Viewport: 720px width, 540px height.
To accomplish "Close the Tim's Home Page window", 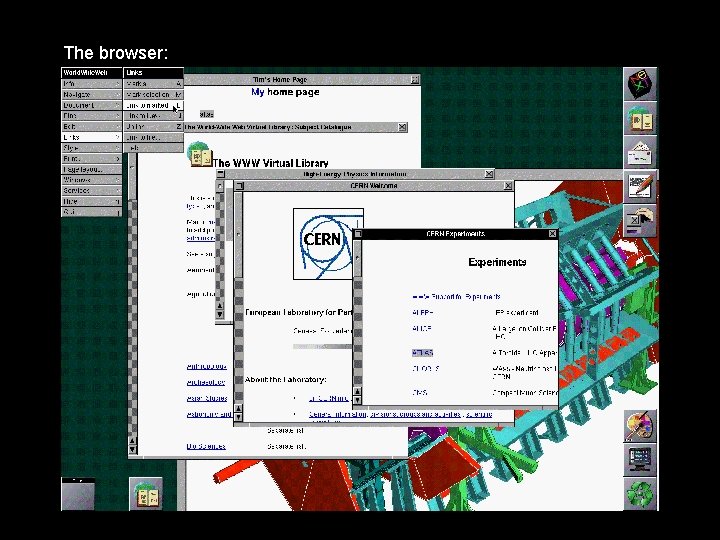I will coord(415,79).
